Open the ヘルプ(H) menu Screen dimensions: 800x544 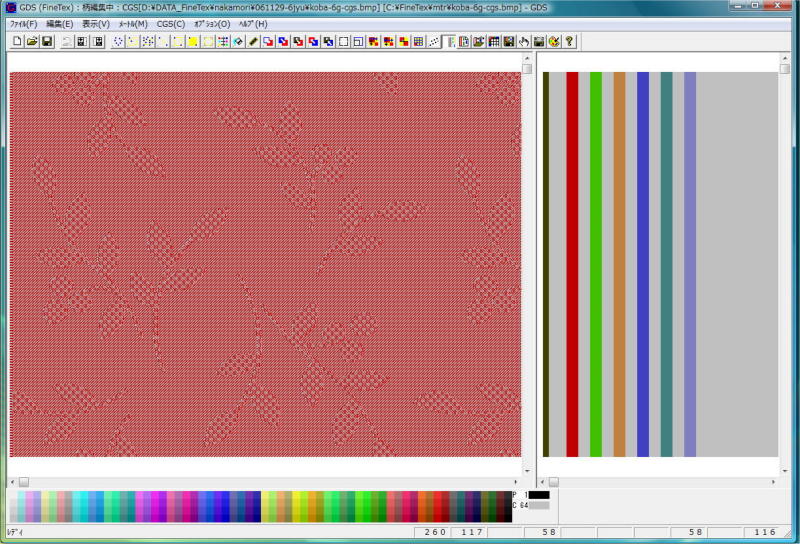click(x=252, y=24)
